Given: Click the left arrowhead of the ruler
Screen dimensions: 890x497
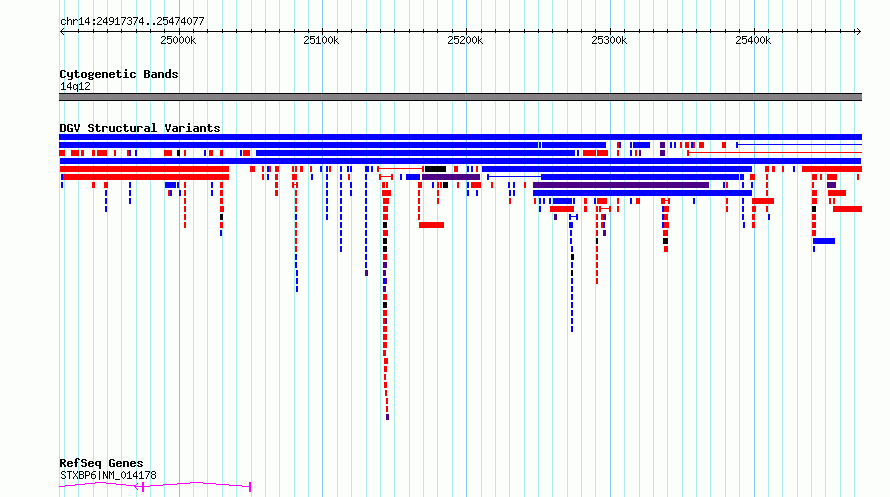Looking at the screenshot, I should (x=62, y=31).
